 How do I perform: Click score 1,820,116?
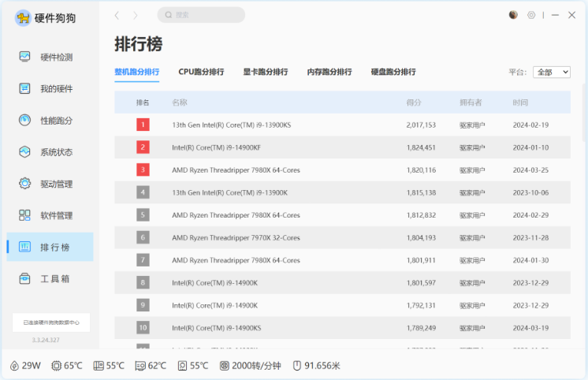(421, 170)
